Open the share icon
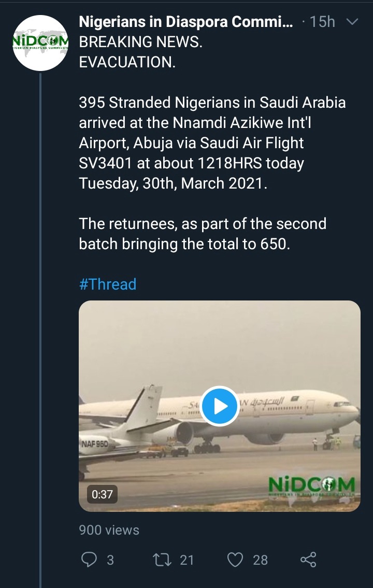Image resolution: width=373 pixels, height=588 pixels. pos(309,560)
